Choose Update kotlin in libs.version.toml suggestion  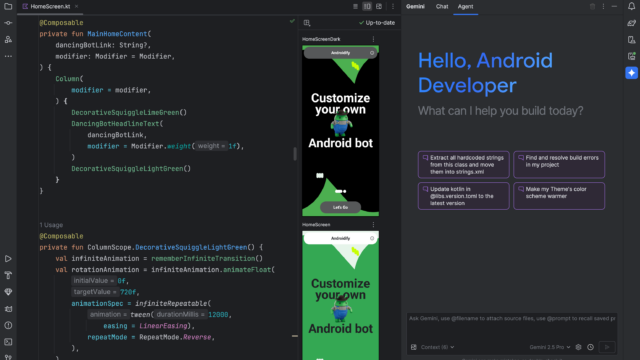[464, 196]
